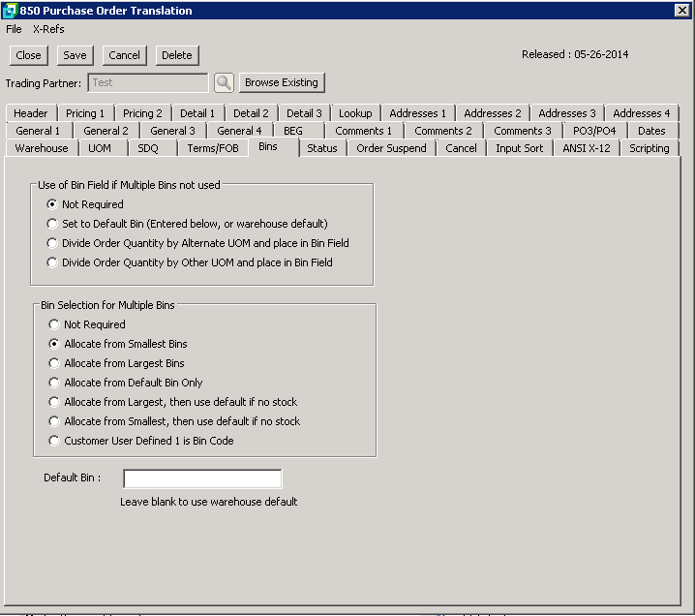Close the Purchase Order Translation window

pos(681,10)
